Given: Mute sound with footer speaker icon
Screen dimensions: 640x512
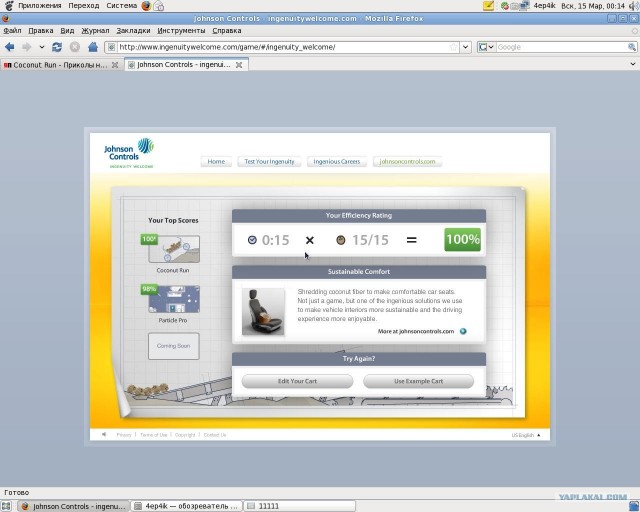Looking at the screenshot, I should (104, 435).
